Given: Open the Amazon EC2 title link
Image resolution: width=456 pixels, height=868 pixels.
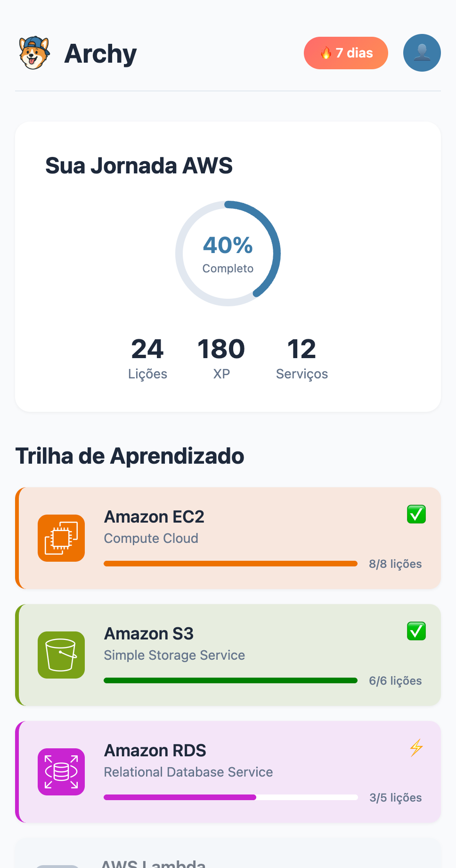Looking at the screenshot, I should (x=154, y=517).
